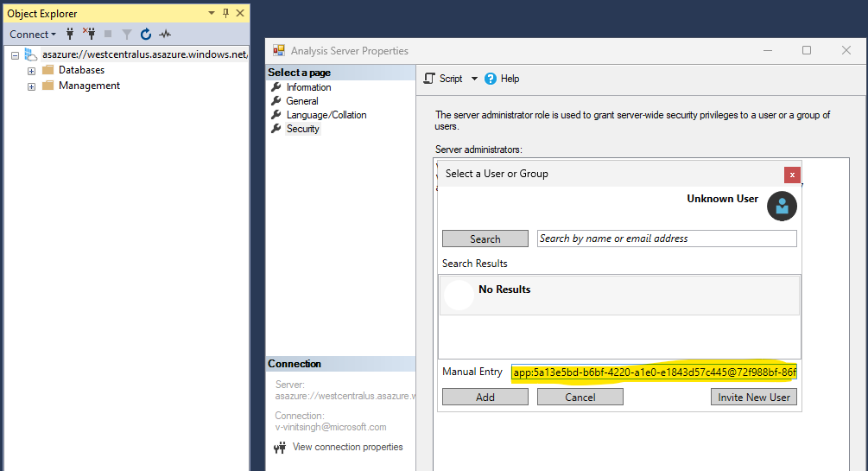Viewport: 868px width, 471px height.
Task: Click the Connect Object Explorer plug icon
Action: 70,34
